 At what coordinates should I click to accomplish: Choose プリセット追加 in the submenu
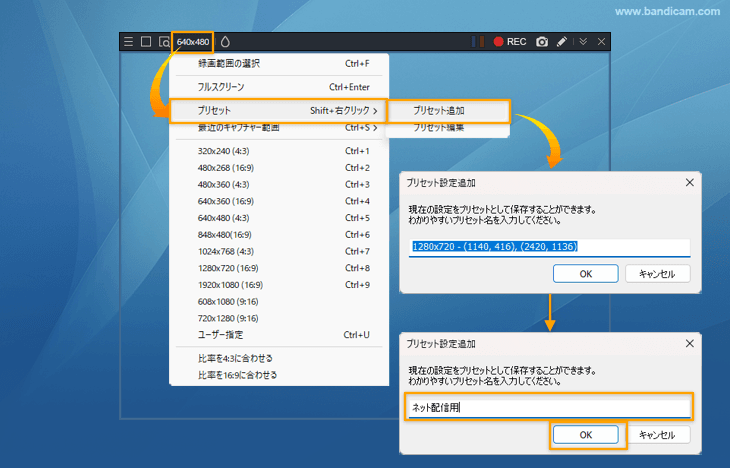(x=448, y=111)
